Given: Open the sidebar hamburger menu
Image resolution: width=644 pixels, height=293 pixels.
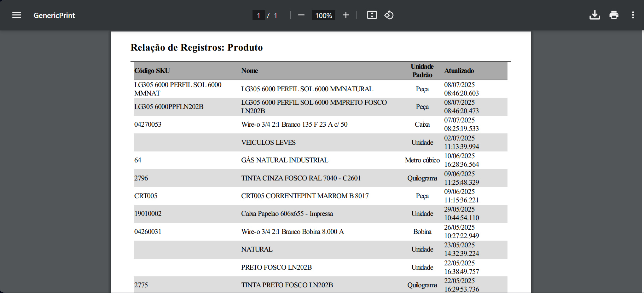Looking at the screenshot, I should [17, 15].
